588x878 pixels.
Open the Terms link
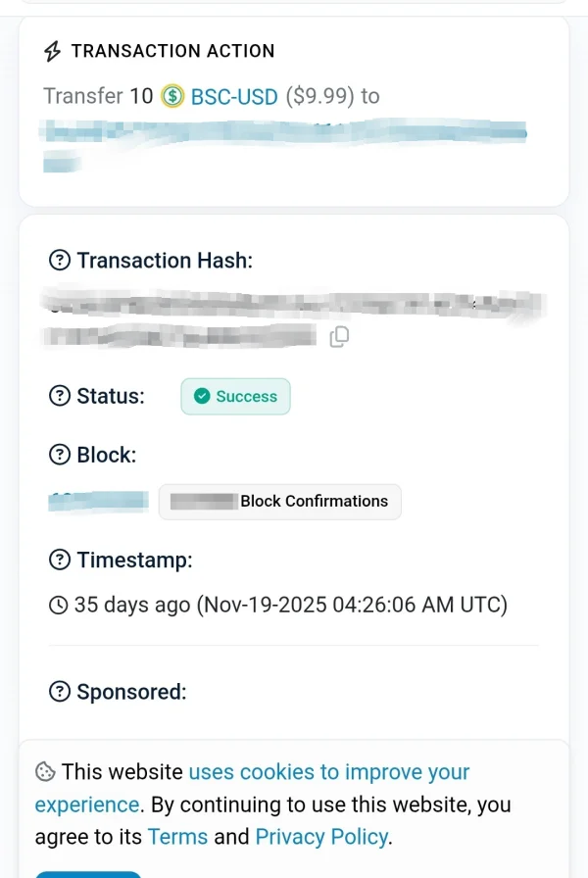(177, 837)
